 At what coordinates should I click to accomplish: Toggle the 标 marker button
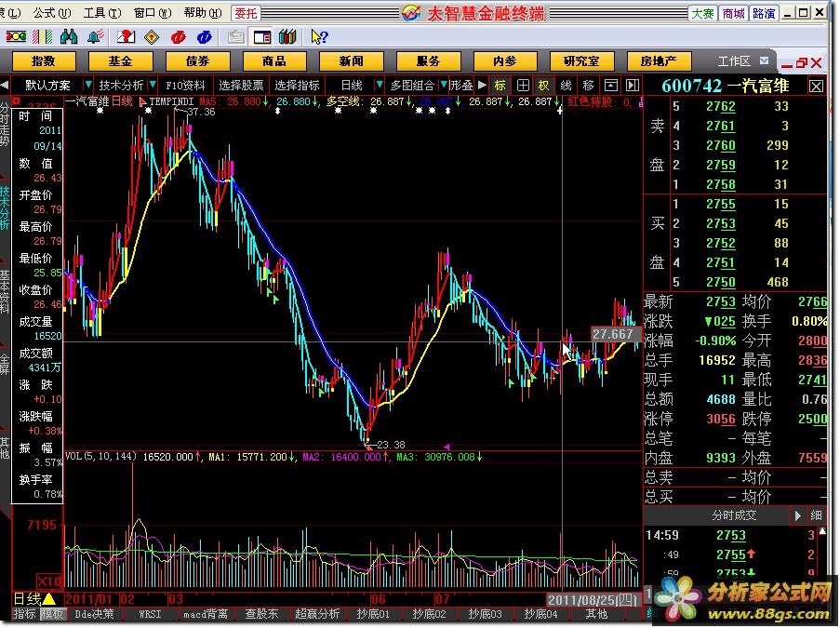500,86
